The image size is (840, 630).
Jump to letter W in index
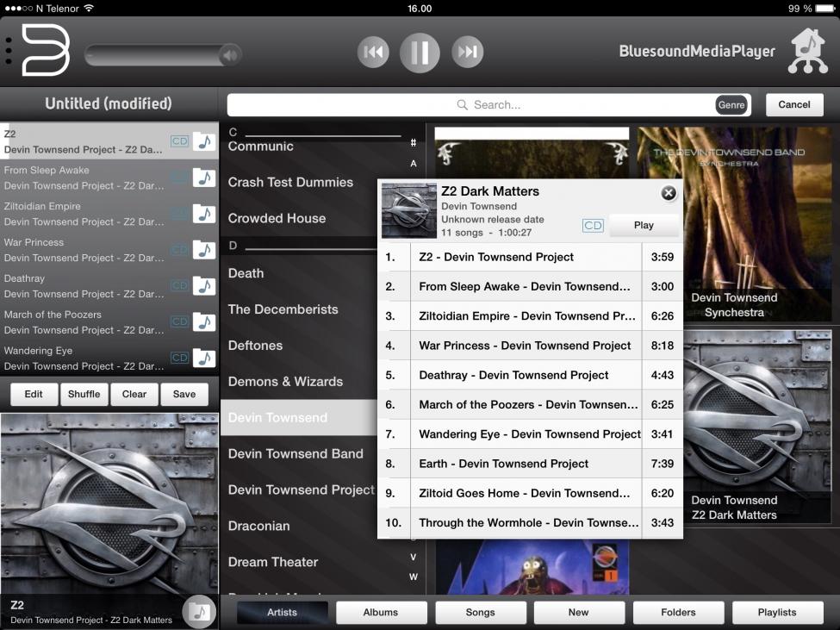click(413, 577)
